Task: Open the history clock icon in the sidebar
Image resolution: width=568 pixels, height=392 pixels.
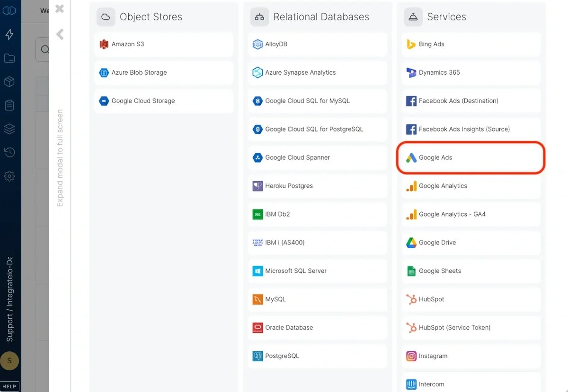Action: pyautogui.click(x=9, y=152)
